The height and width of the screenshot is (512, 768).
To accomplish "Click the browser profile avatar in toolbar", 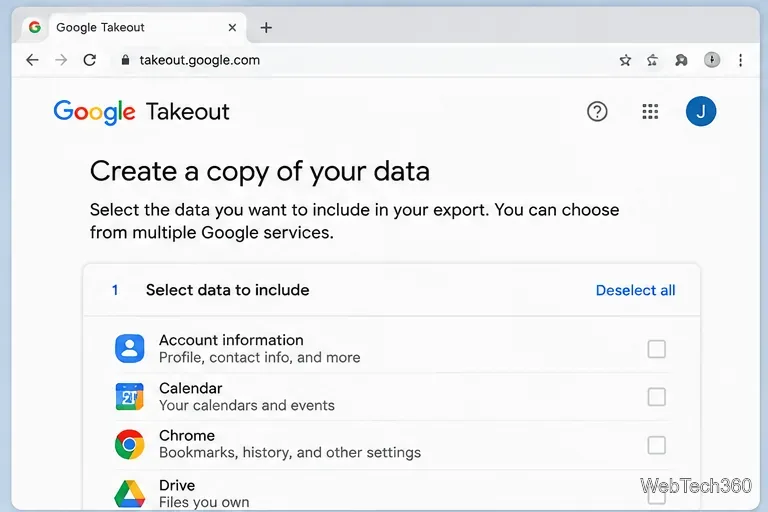I will click(712, 60).
